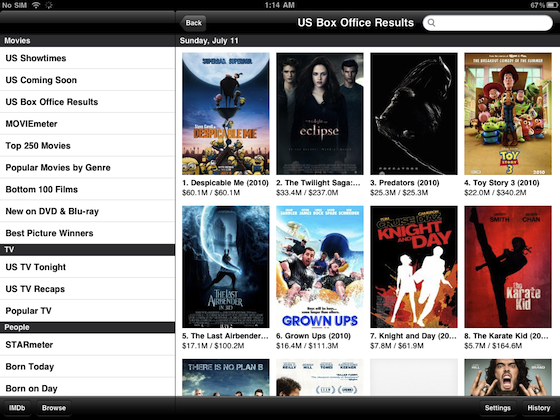Image resolution: width=560 pixels, height=420 pixels.
Task: Select US TV Recaps
Action: coord(88,289)
